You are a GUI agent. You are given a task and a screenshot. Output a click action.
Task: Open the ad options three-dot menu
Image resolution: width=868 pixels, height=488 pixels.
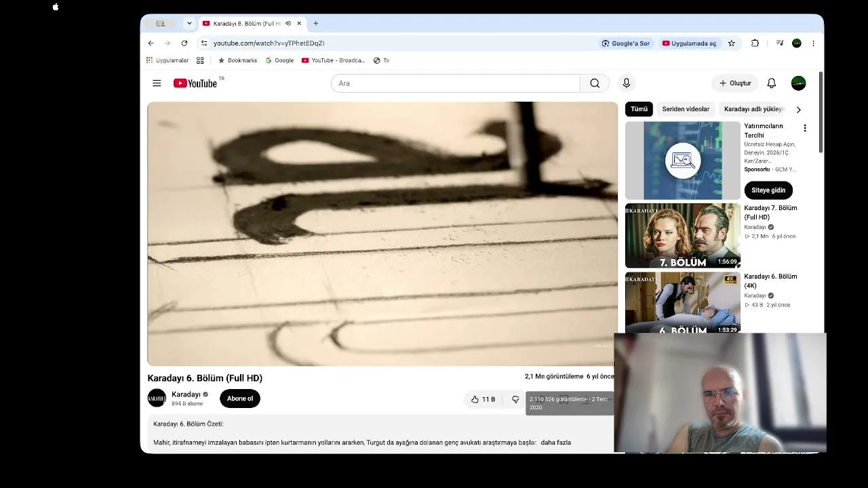pyautogui.click(x=805, y=128)
